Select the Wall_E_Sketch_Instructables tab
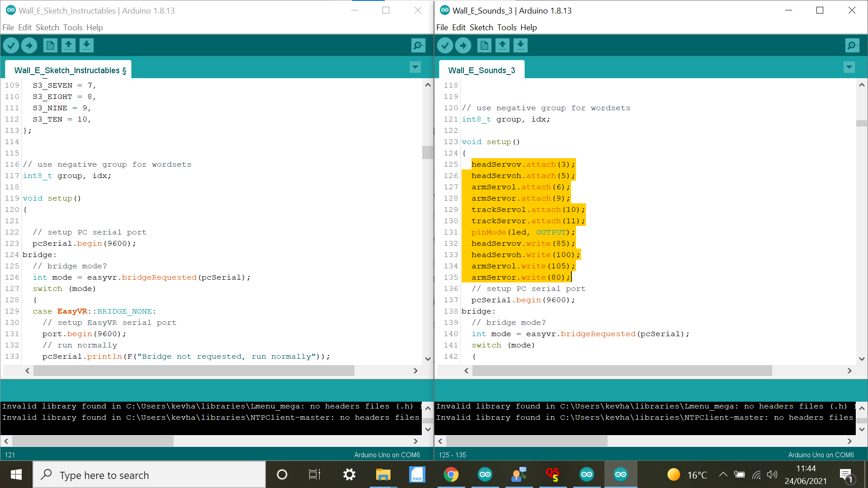 (x=68, y=70)
